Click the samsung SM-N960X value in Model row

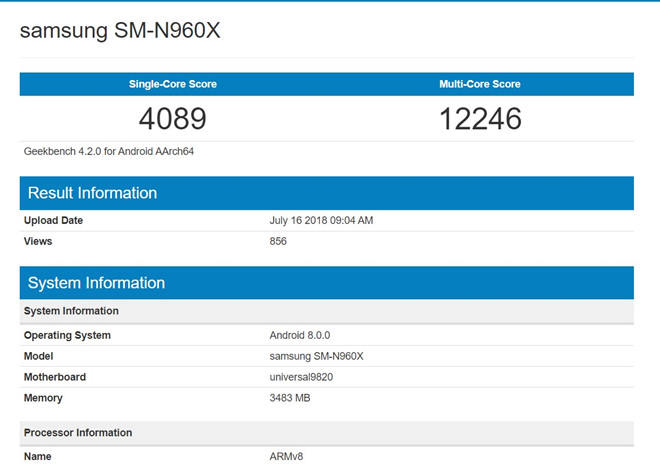pos(317,356)
